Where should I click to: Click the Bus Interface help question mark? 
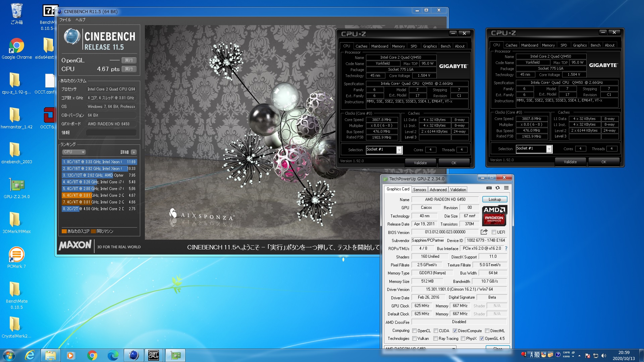(x=506, y=248)
